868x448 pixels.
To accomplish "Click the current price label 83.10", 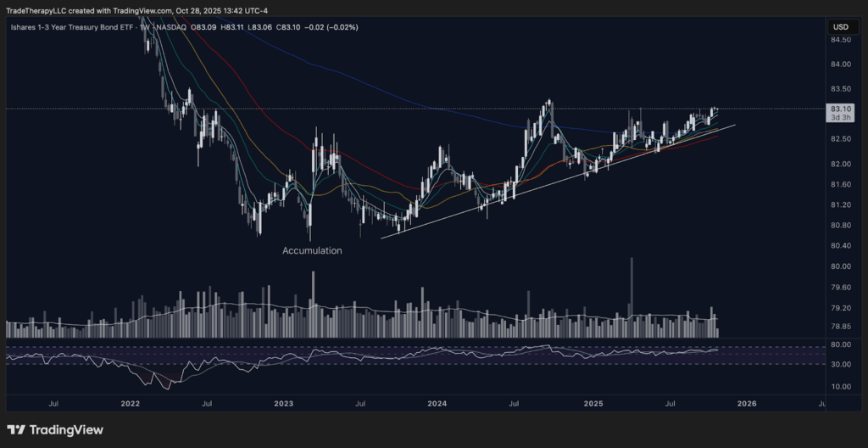I will tap(841, 109).
